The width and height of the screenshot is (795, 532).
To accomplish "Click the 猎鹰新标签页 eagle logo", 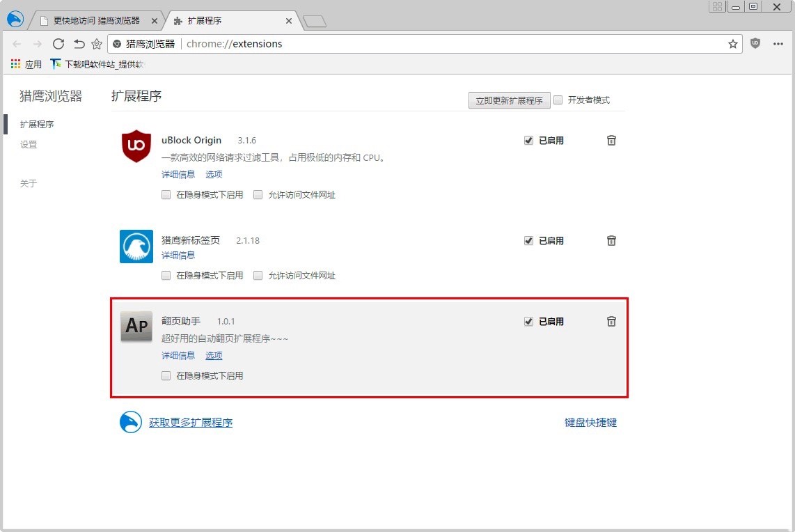I will [x=136, y=247].
